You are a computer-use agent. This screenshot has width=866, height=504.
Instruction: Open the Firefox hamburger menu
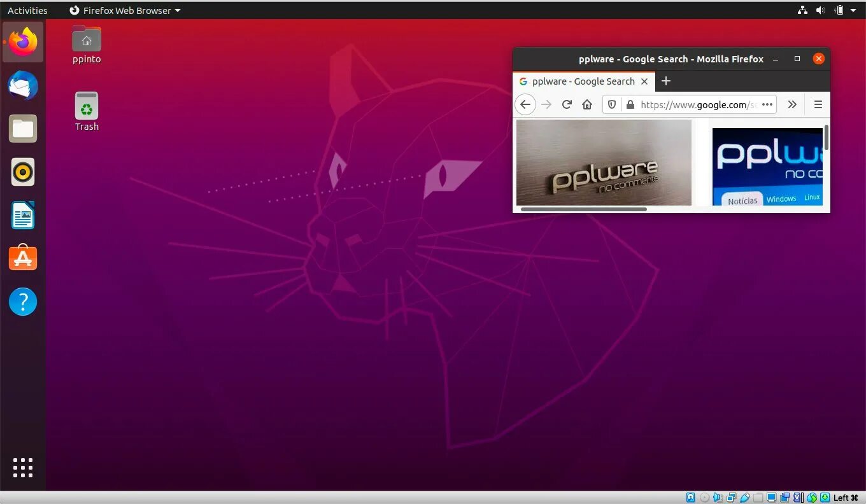(818, 104)
